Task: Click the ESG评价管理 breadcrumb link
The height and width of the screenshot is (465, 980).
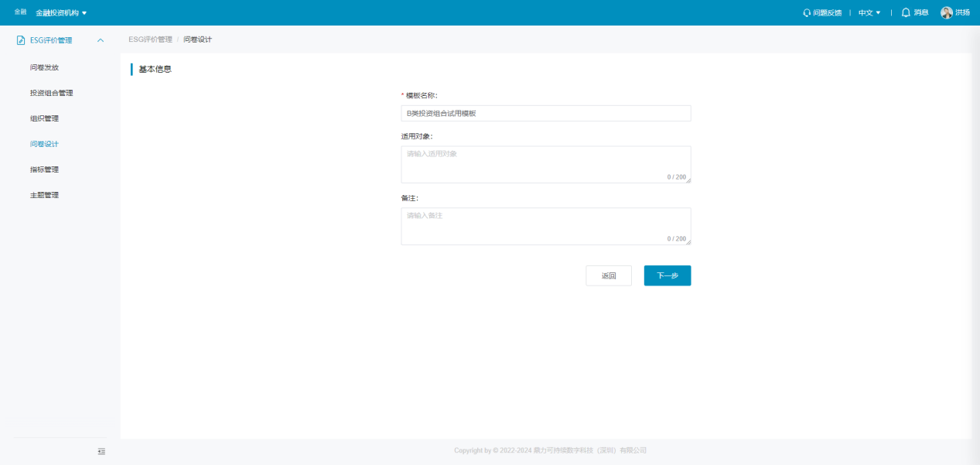Action: 150,39
